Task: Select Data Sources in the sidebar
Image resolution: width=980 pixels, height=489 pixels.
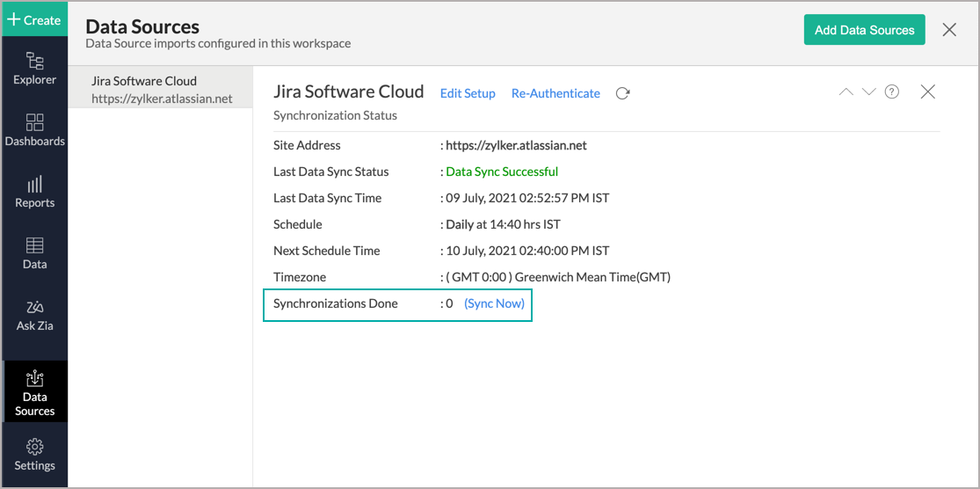Action: pos(34,391)
